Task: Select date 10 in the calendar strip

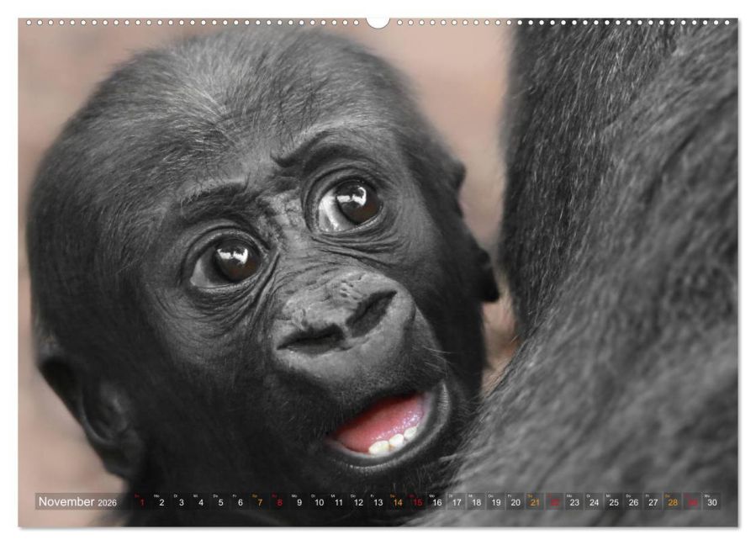Action: [x=319, y=502]
